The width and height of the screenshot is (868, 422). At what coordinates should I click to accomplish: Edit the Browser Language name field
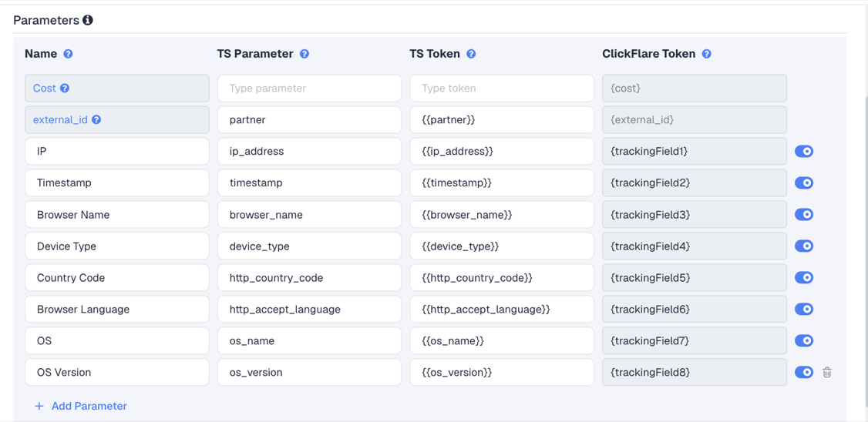tap(117, 309)
